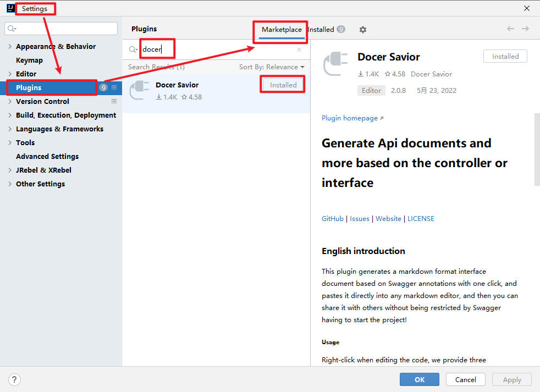Image resolution: width=540 pixels, height=392 pixels.
Task: Clear the plugin search with the X
Action: (x=299, y=49)
